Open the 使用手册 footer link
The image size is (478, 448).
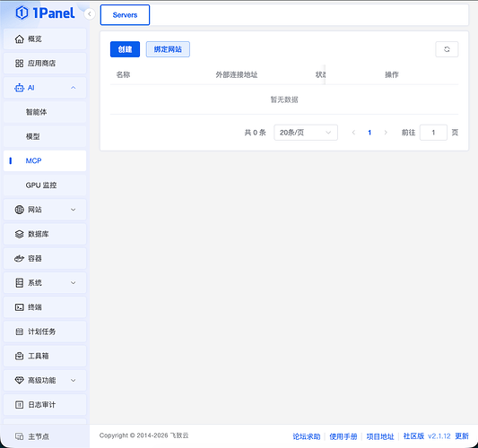pyautogui.click(x=343, y=436)
